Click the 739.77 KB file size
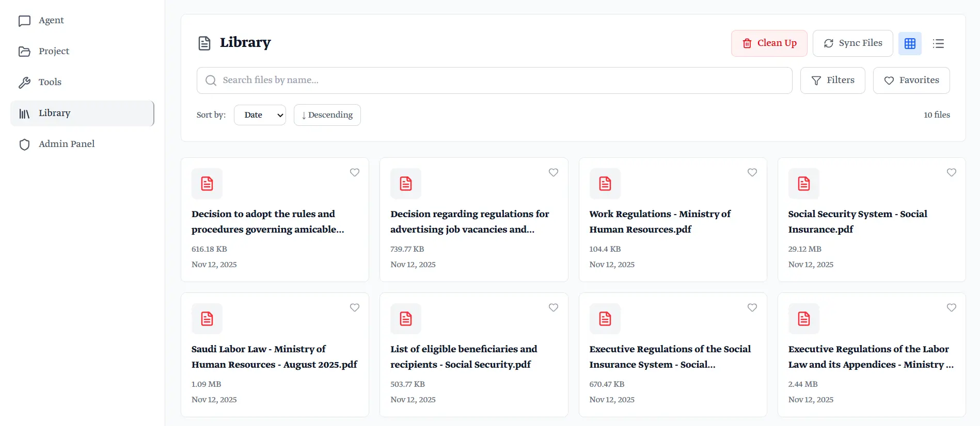Viewport: 980px width, 426px height. pos(407,249)
